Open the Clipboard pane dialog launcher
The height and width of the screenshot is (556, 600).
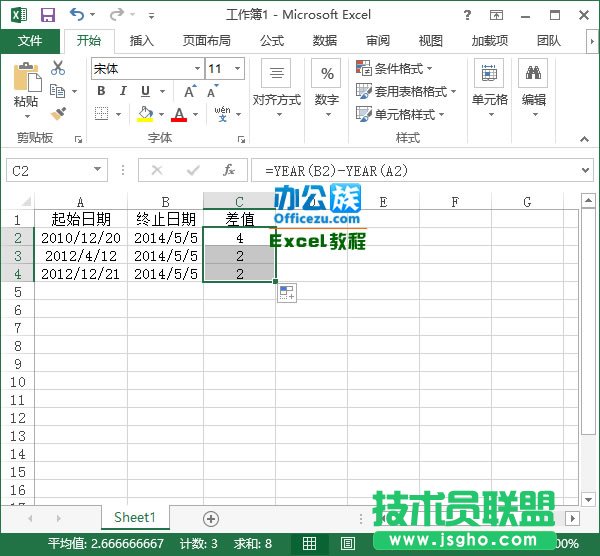[78, 140]
